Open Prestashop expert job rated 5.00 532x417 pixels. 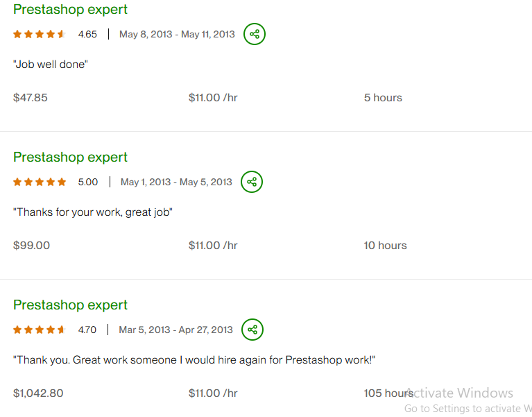point(70,158)
